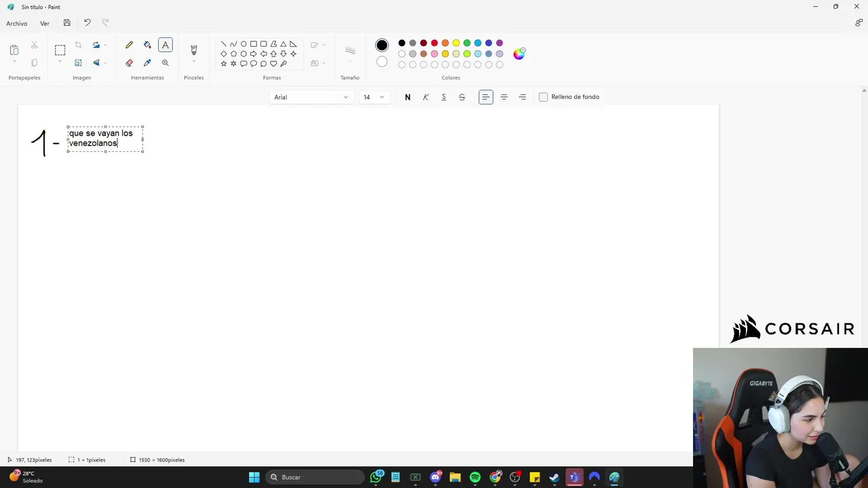Open the Edit colors rainbow wheel

tap(519, 54)
